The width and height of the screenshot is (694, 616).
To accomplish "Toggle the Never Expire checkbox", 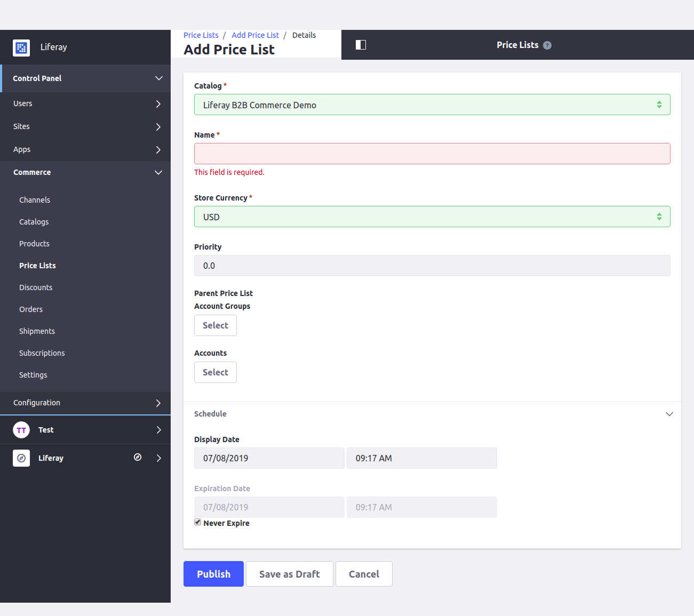I will (x=198, y=522).
